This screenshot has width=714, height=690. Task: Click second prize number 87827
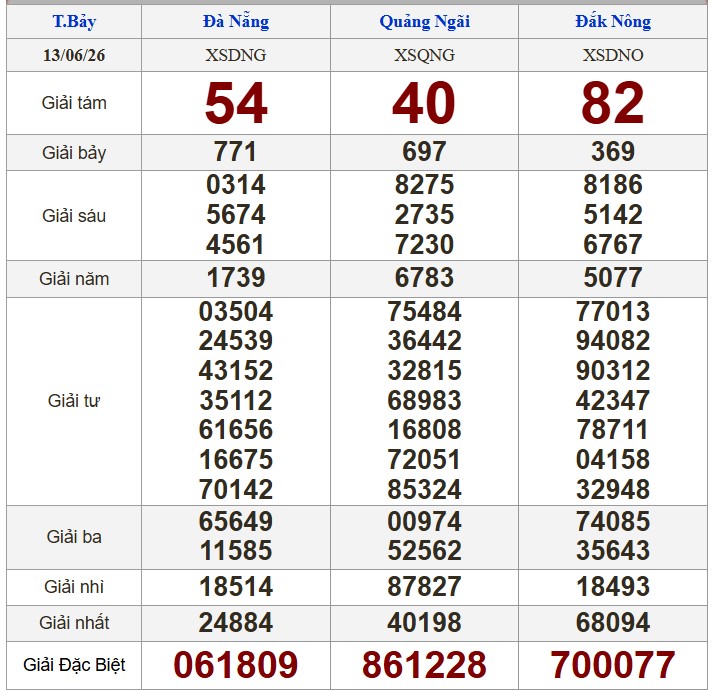[x=424, y=587]
